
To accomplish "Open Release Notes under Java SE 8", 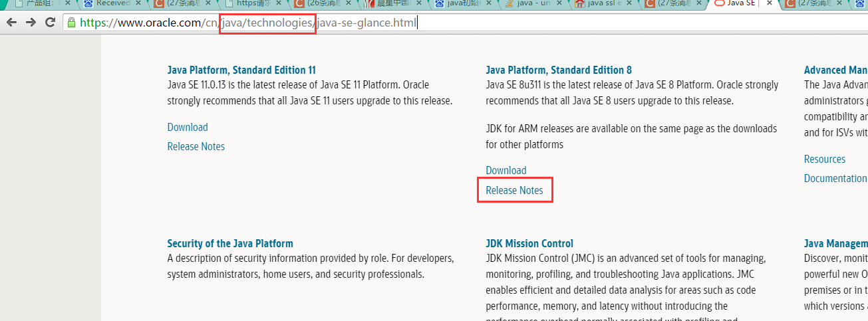I will 515,190.
